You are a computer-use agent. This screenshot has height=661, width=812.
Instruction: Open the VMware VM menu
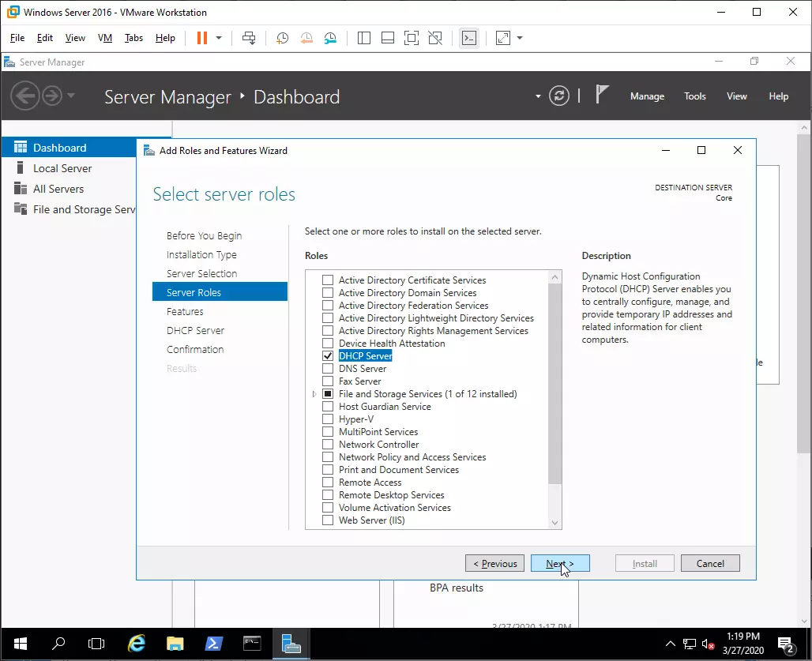pyautogui.click(x=105, y=38)
